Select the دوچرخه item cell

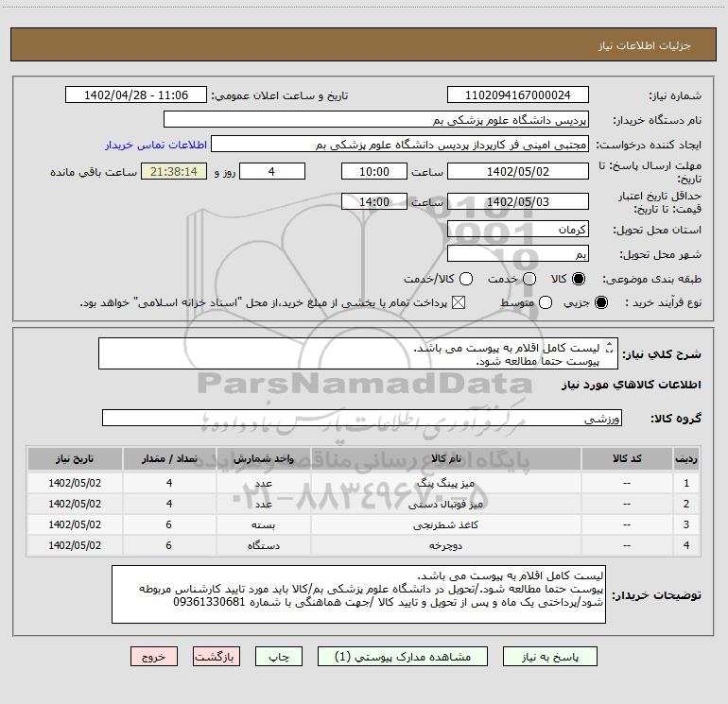(445, 546)
